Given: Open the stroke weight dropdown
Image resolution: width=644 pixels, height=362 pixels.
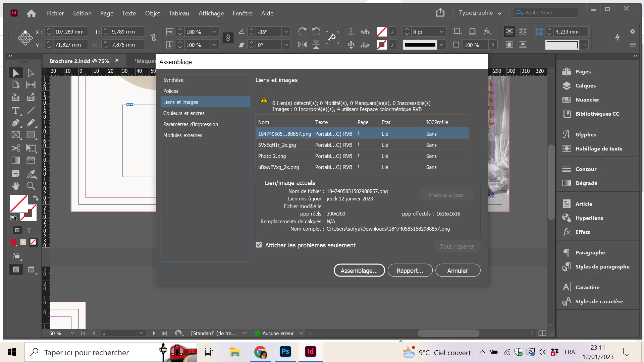Looking at the screenshot, I should pyautogui.click(x=441, y=32).
